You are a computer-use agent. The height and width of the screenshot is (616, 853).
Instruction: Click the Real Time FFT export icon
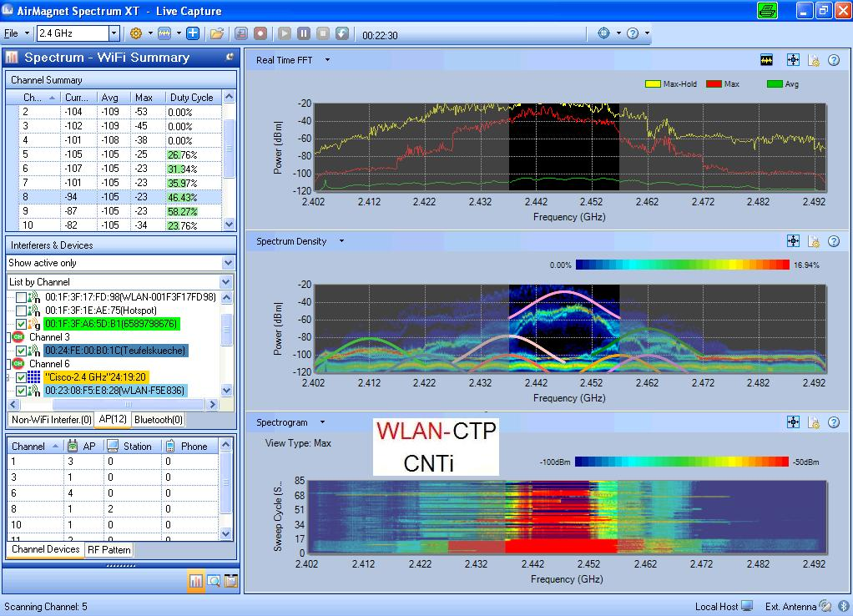point(814,60)
